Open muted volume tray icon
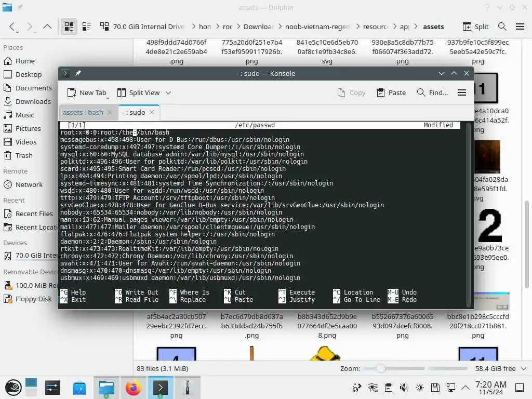 pyautogui.click(x=404, y=388)
